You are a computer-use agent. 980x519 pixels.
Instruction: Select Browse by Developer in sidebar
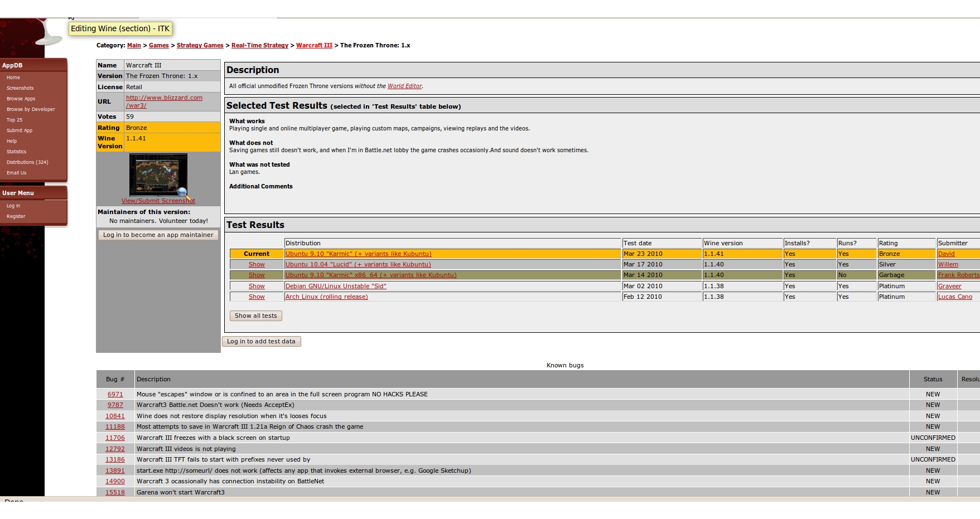(31, 109)
